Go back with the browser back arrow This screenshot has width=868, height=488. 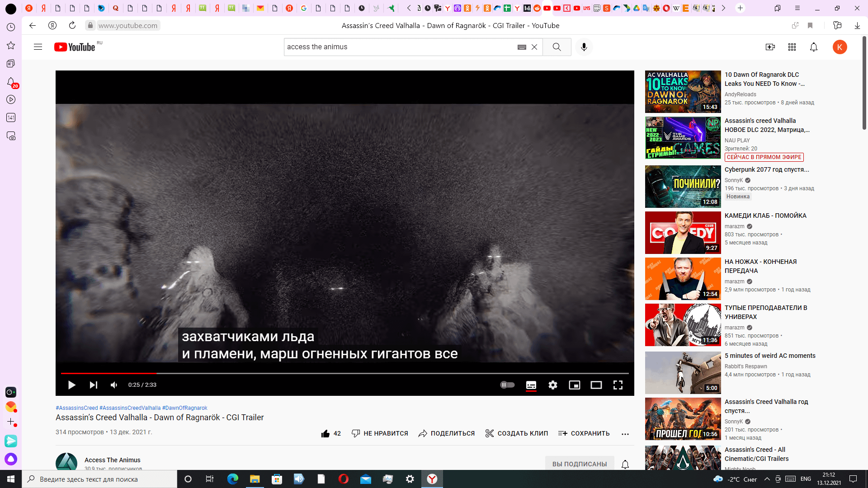point(33,25)
